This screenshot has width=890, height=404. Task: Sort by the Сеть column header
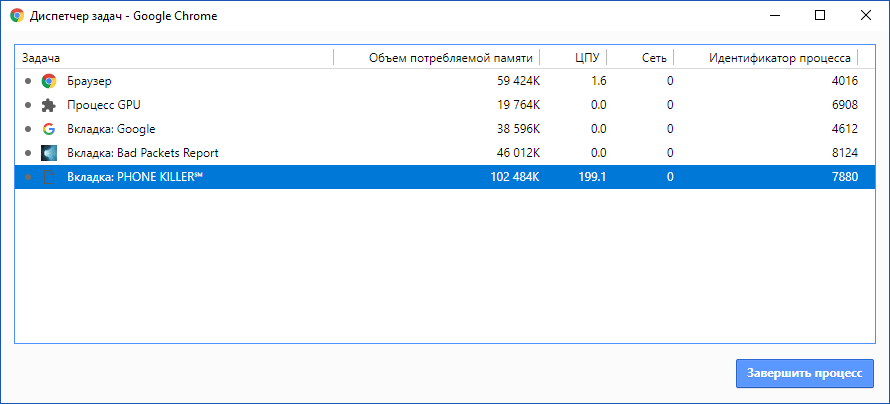tap(654, 58)
